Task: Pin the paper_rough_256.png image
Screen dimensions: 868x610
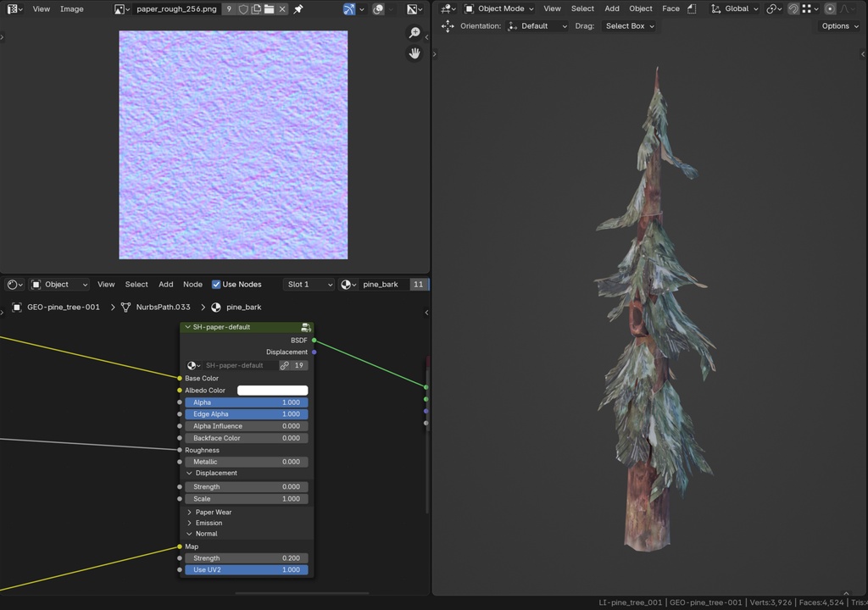Action: pos(298,9)
